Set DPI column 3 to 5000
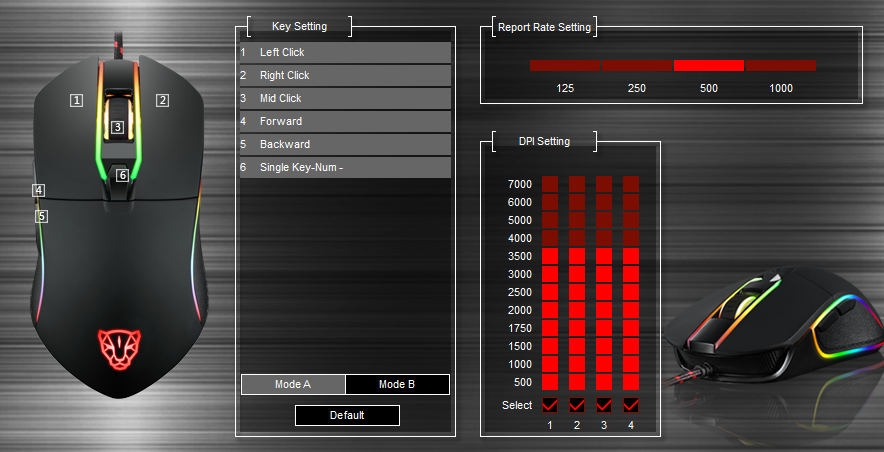The image size is (884, 452). tap(604, 220)
